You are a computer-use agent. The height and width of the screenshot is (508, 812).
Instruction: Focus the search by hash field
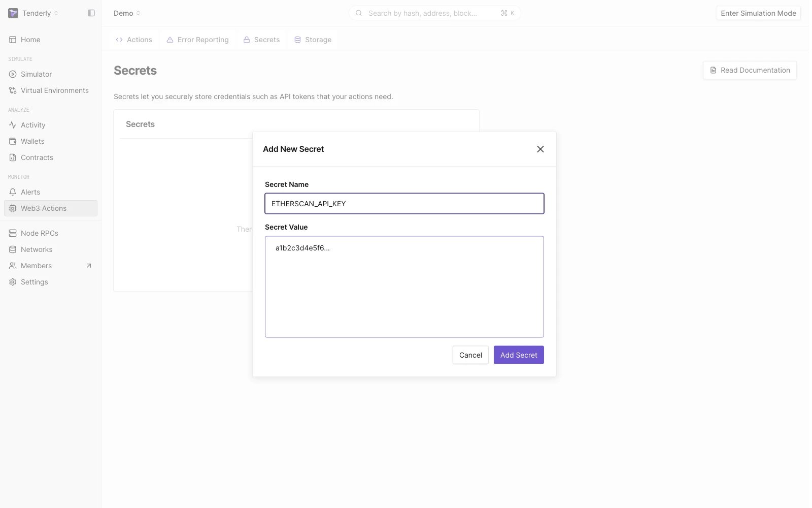(434, 13)
